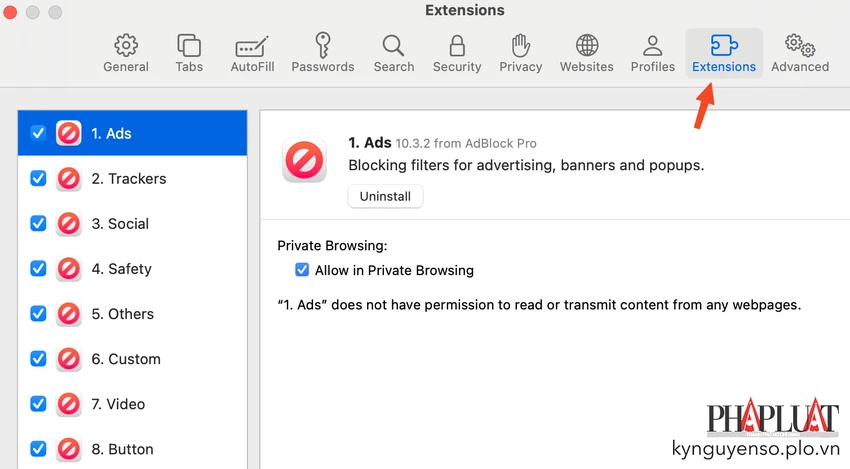Open the Privacy hand icon
Image resolution: width=850 pixels, height=469 pixels.
[x=520, y=46]
